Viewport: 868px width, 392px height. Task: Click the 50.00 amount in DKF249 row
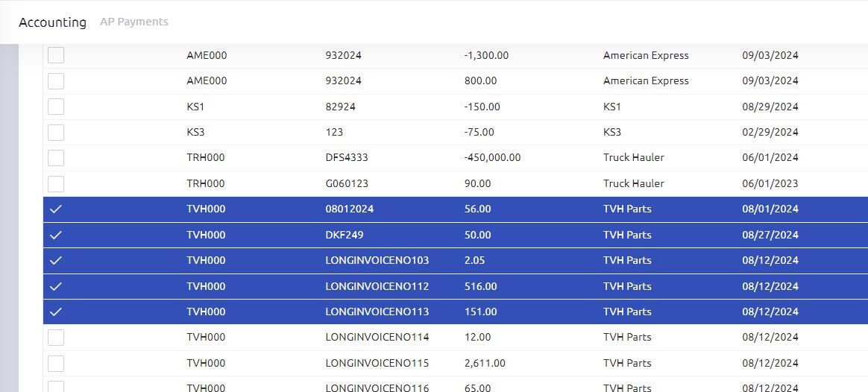click(478, 235)
